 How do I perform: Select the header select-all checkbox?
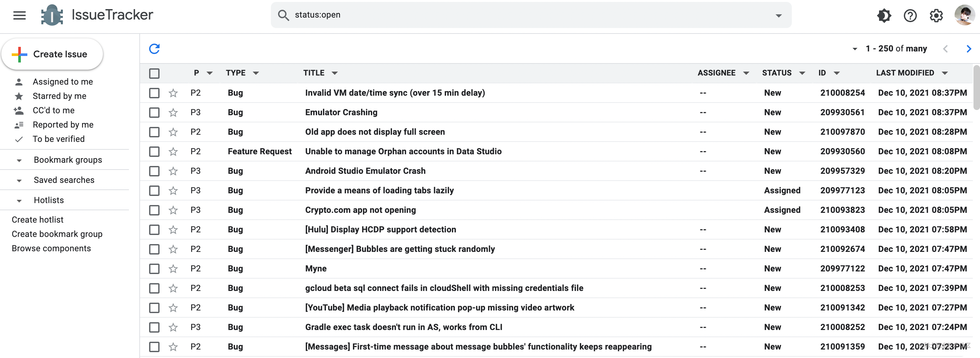[154, 73]
